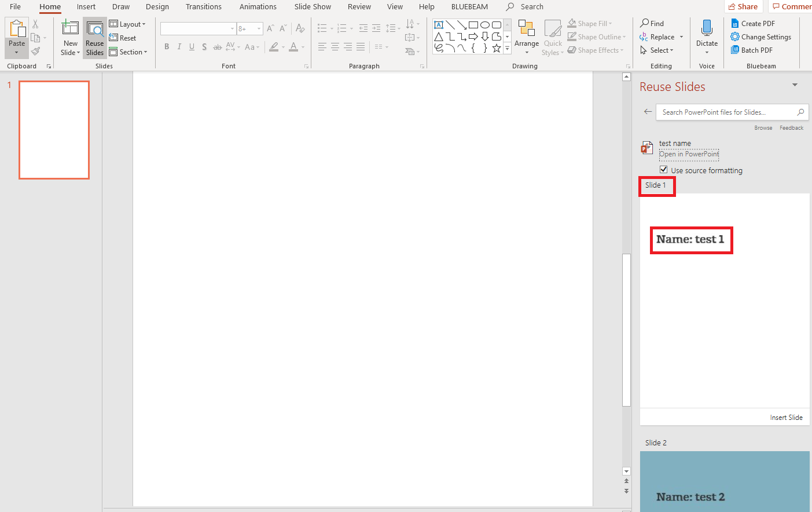Open the Replace dropdown arrow

[x=682, y=36]
